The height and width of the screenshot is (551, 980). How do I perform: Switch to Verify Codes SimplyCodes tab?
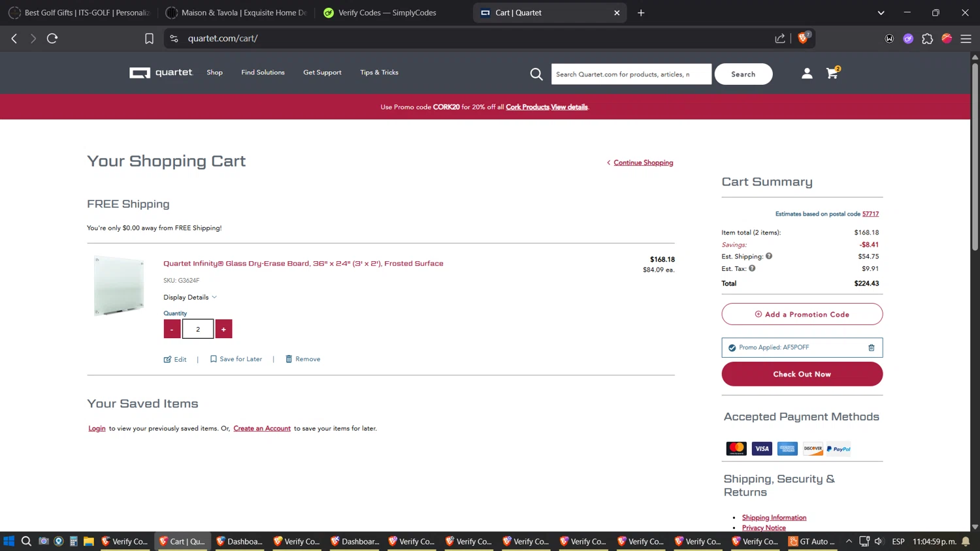(392, 13)
